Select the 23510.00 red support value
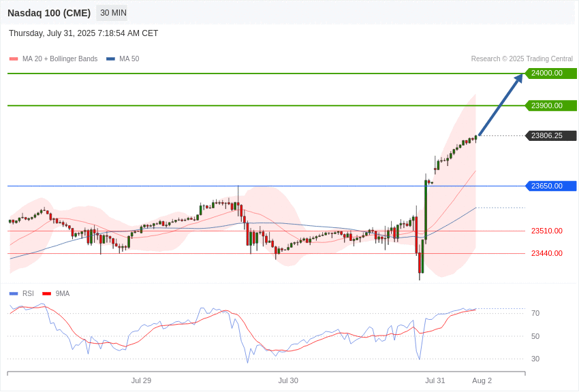This screenshot has height=392, width=579. [547, 231]
